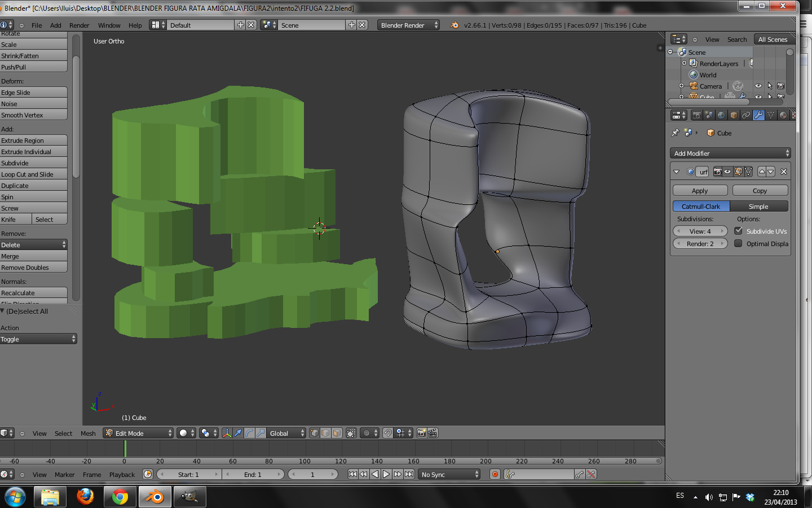
Task: Enable the Optimal Display checkbox
Action: point(738,243)
